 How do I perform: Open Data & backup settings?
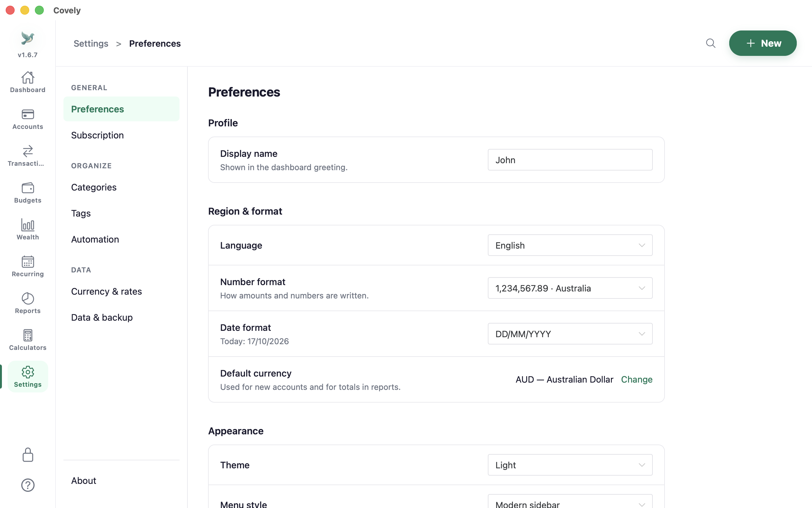pyautogui.click(x=121, y=317)
